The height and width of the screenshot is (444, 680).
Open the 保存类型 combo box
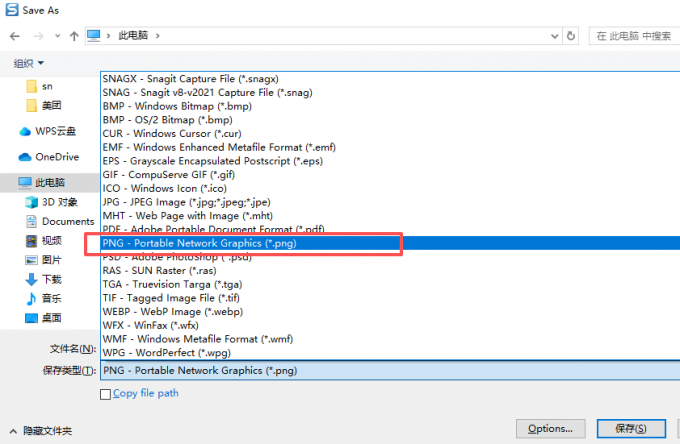tap(390, 371)
